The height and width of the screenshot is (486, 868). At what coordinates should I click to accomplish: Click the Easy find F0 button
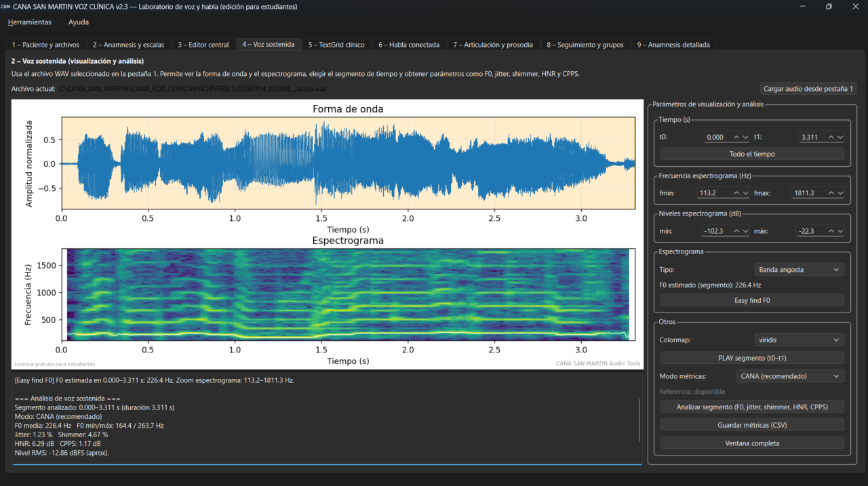coord(752,300)
